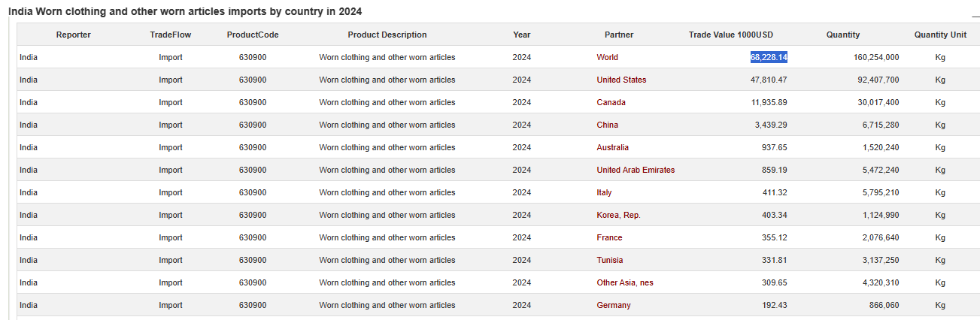980x320 pixels.
Task: Open the United States partner link
Action: tap(621, 80)
